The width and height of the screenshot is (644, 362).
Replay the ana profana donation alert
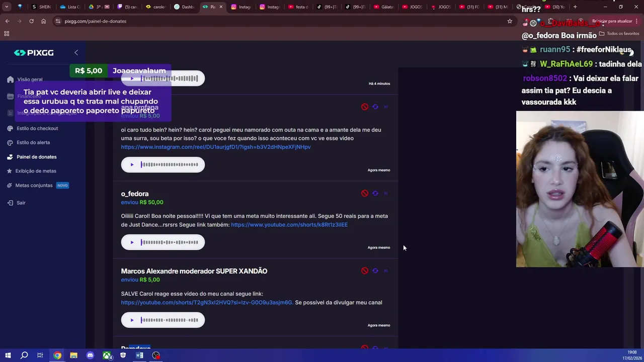point(375,107)
